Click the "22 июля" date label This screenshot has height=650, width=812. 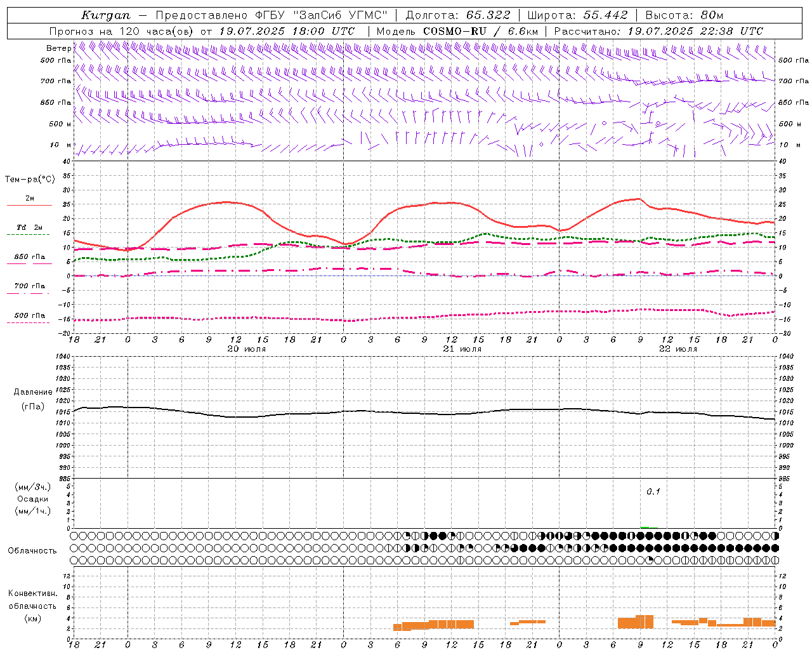click(x=678, y=349)
